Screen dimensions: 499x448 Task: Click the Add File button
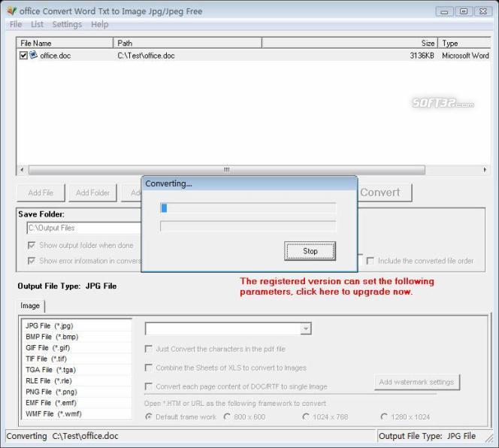(x=41, y=192)
